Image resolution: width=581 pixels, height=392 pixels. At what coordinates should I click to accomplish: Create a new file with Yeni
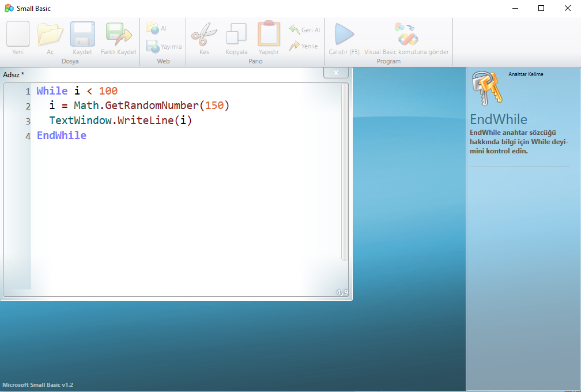[x=18, y=38]
